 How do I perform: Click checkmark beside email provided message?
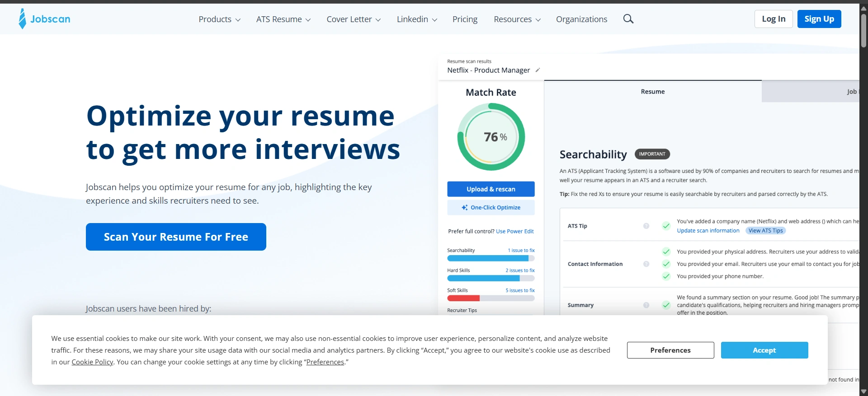[x=666, y=264]
